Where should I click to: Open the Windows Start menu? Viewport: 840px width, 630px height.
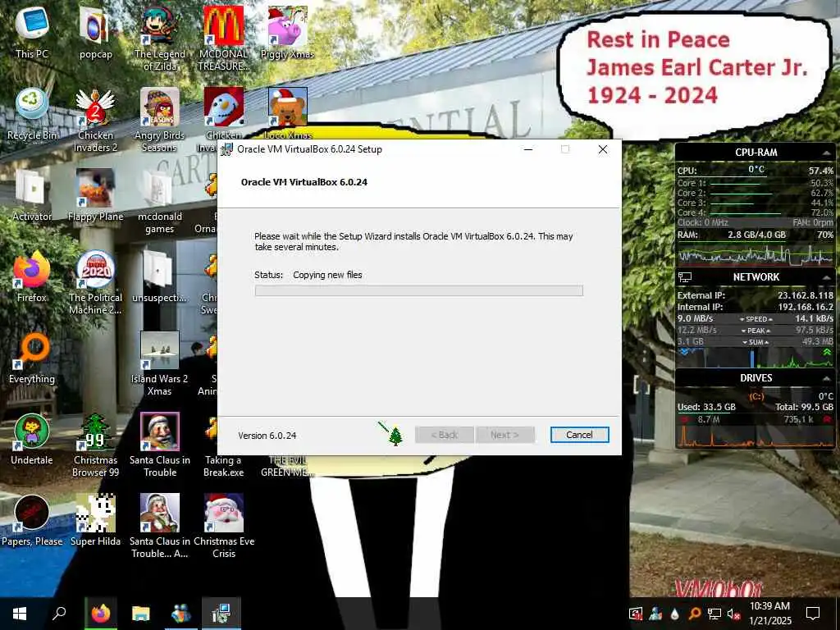coord(20,614)
